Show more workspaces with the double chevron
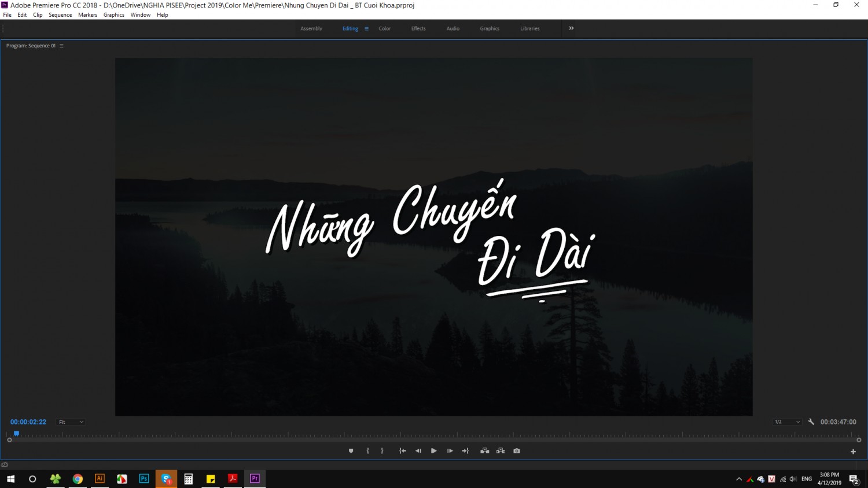This screenshot has width=868, height=488. pyautogui.click(x=571, y=28)
